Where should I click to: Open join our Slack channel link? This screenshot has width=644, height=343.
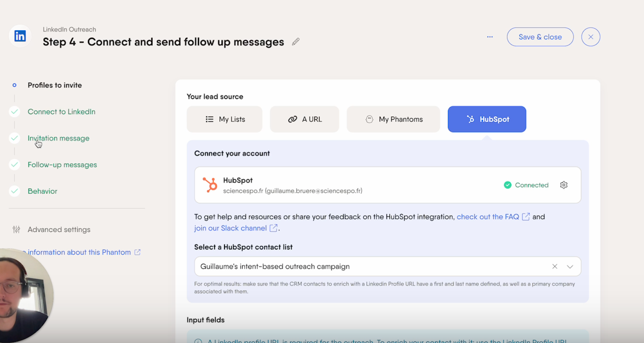[231, 228]
